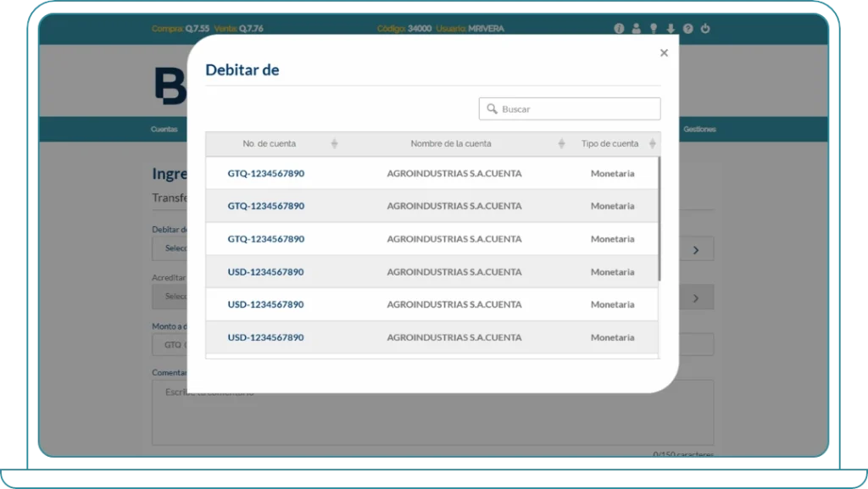Click the power logout icon
This screenshot has height=489, width=868.
[705, 29]
